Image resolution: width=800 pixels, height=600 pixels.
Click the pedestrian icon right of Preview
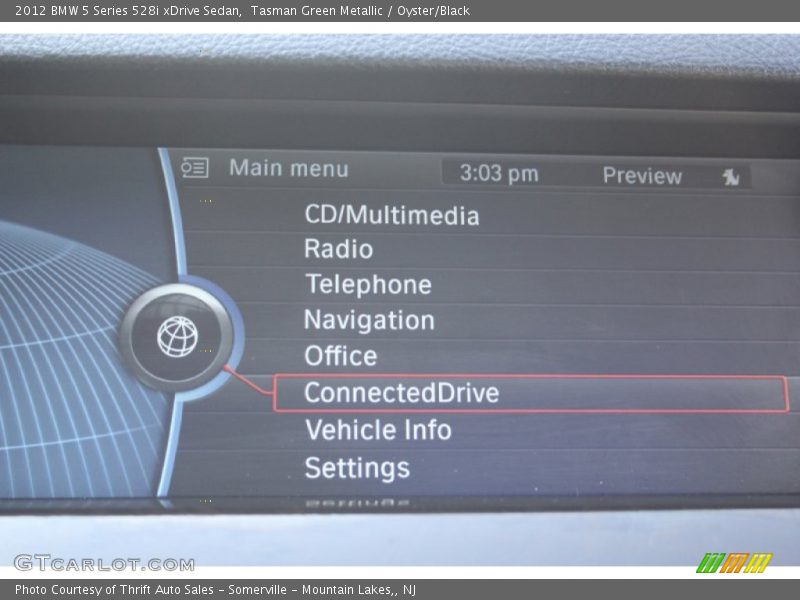pyautogui.click(x=731, y=175)
